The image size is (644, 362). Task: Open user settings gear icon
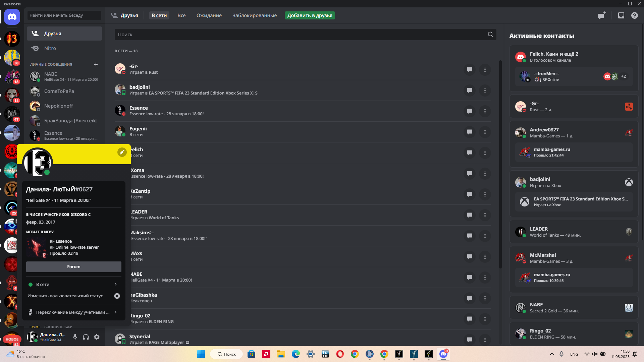click(x=97, y=337)
